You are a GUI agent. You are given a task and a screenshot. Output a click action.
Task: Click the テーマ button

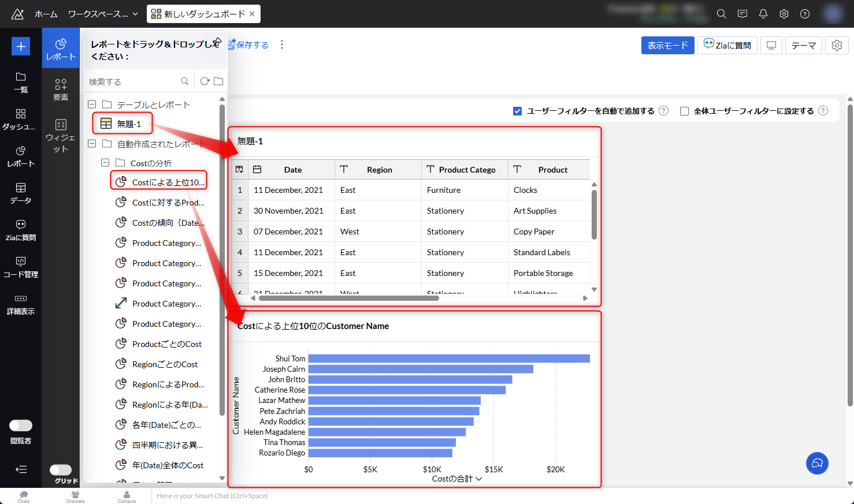[803, 45]
